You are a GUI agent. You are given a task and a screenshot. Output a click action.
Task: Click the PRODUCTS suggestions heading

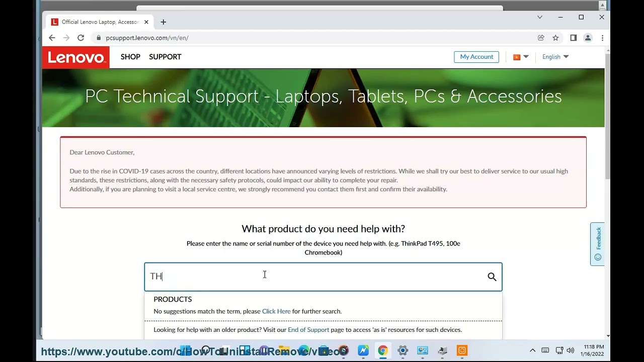pos(173,299)
